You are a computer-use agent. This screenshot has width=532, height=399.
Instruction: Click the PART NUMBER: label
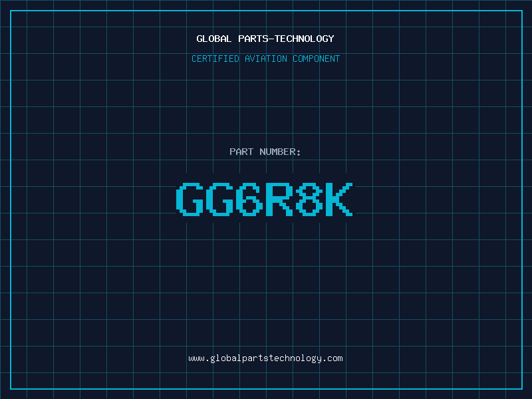pos(265,152)
